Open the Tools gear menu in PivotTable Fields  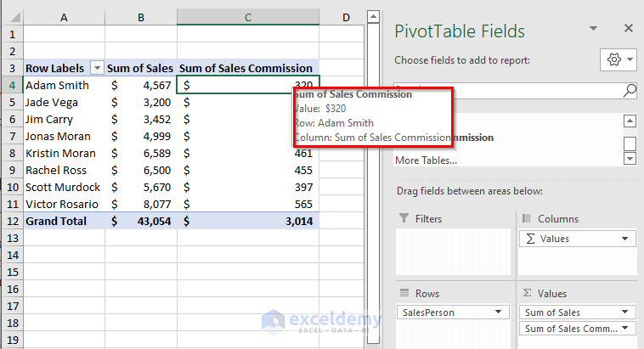(x=617, y=60)
